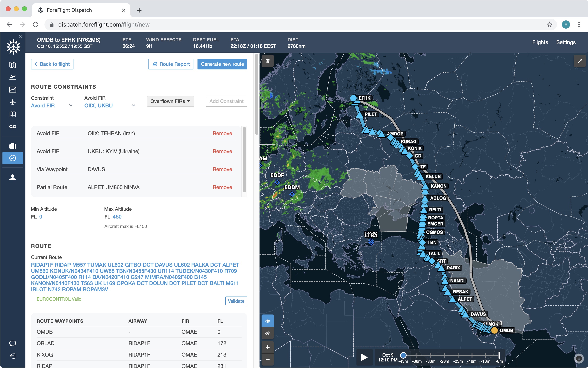This screenshot has height=368, width=588.
Task: Expand the Overflown FIRs dropdown
Action: pos(170,101)
